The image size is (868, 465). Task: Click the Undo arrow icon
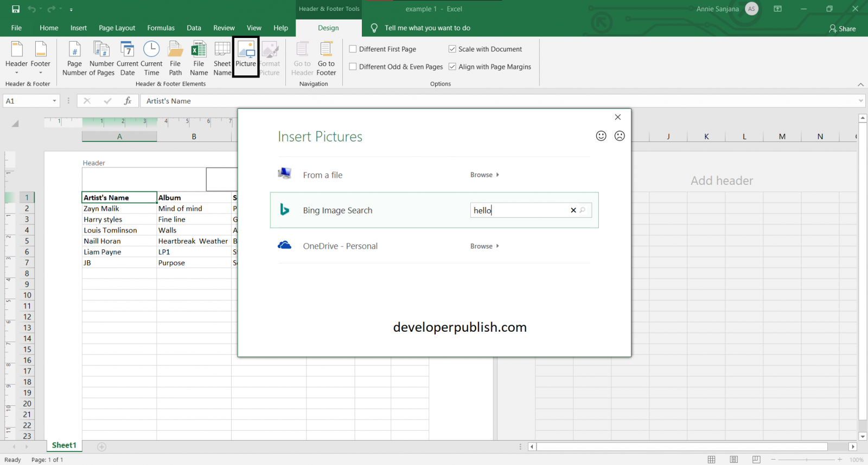tap(31, 9)
